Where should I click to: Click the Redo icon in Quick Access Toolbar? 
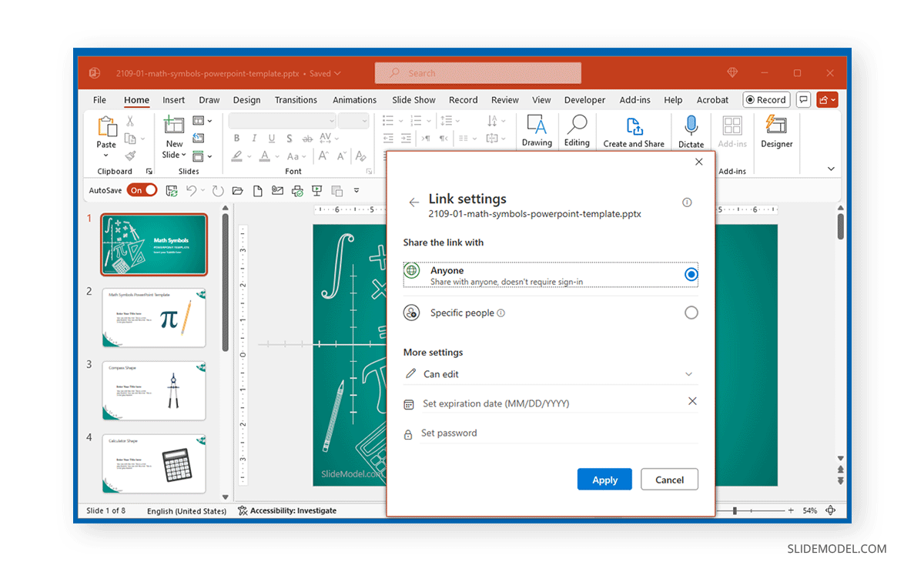218,190
